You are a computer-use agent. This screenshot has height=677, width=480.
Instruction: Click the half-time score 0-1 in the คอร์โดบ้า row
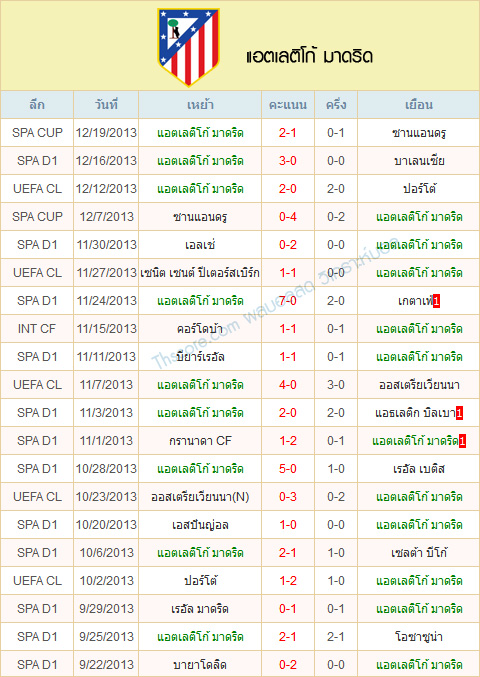pos(336,329)
